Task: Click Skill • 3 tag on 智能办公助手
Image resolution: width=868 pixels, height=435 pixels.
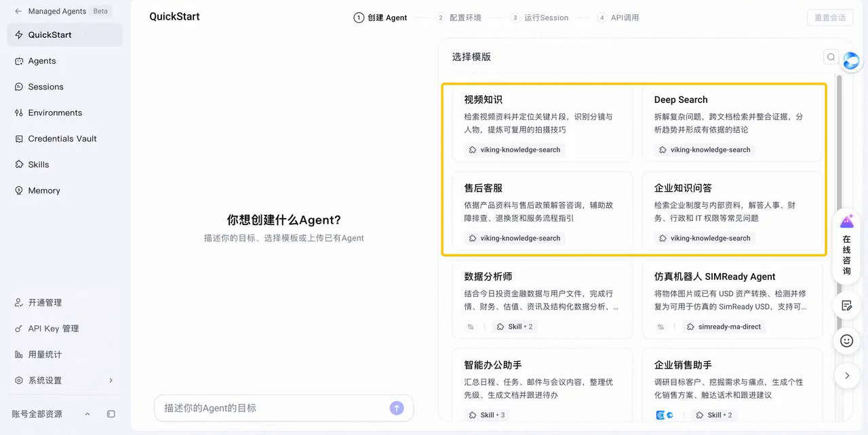Action: [x=487, y=415]
